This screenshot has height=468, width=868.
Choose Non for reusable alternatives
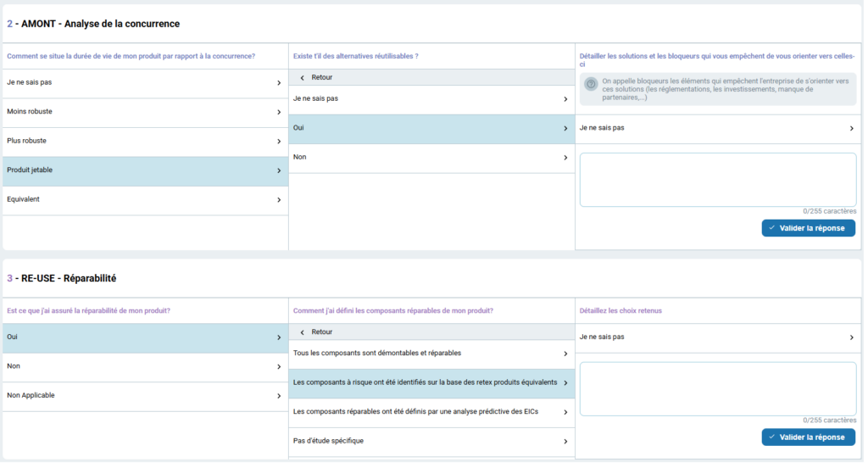pyautogui.click(x=431, y=158)
